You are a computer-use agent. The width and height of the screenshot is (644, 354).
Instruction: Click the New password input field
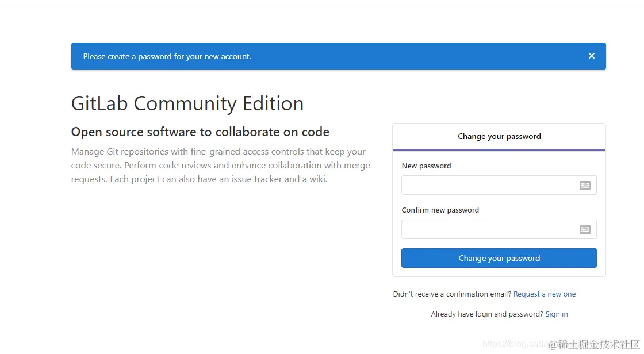tap(499, 185)
